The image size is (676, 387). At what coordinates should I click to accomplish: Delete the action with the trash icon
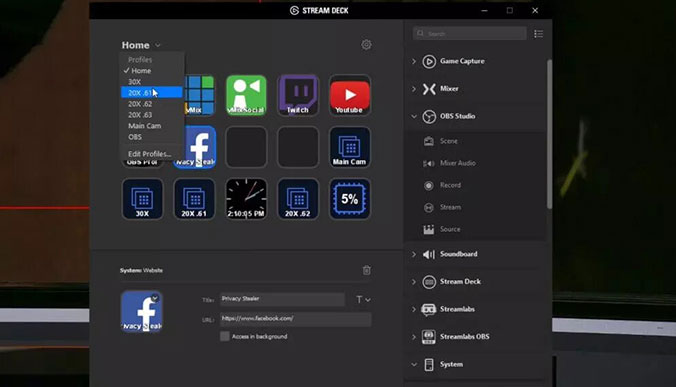click(366, 270)
